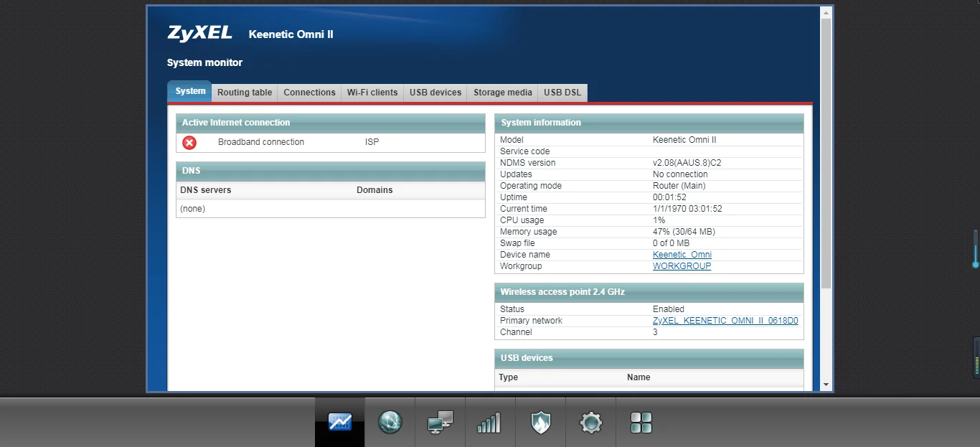Open the Security shield icon
Viewport: 980px width, 447px height.
point(540,422)
